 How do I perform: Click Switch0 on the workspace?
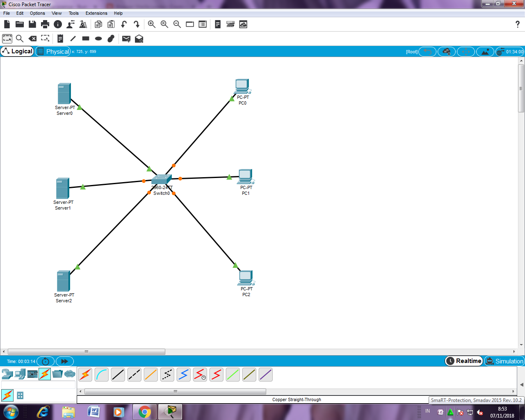point(161,179)
